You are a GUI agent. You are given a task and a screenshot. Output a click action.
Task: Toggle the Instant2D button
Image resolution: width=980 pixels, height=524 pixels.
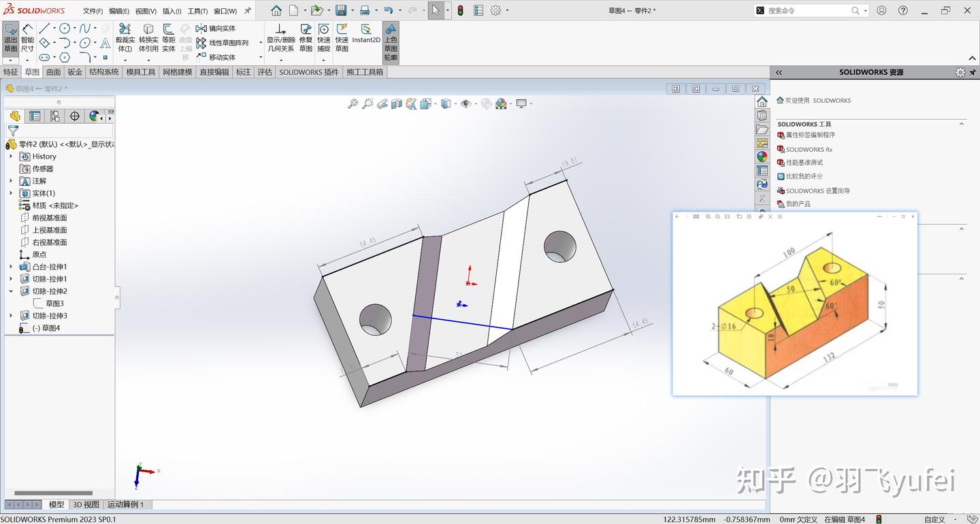pyautogui.click(x=366, y=34)
